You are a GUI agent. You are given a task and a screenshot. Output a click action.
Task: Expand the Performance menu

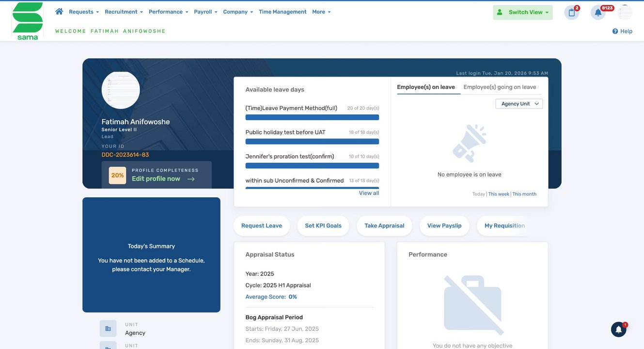168,12
